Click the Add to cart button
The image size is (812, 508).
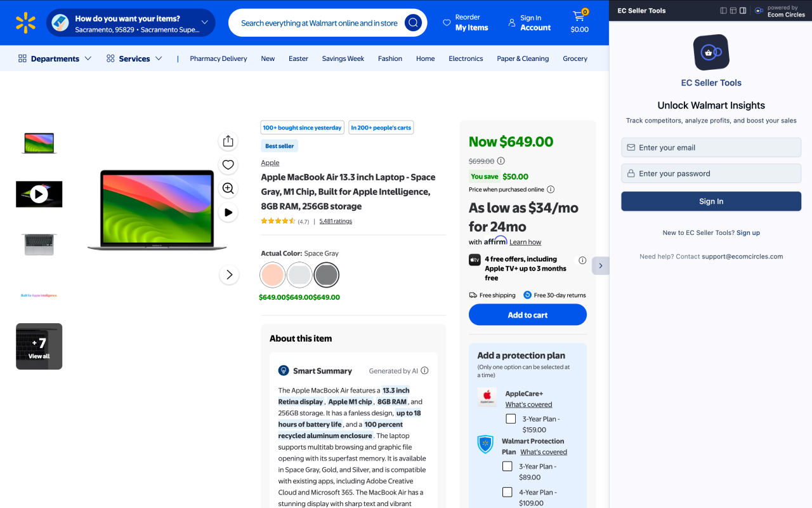(x=528, y=315)
